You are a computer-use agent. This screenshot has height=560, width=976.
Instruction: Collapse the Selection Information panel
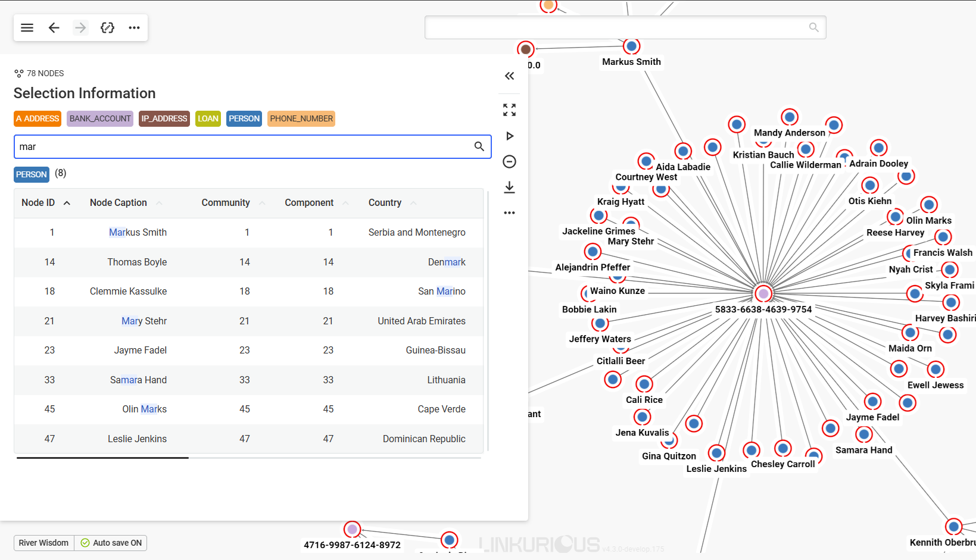[x=509, y=76]
